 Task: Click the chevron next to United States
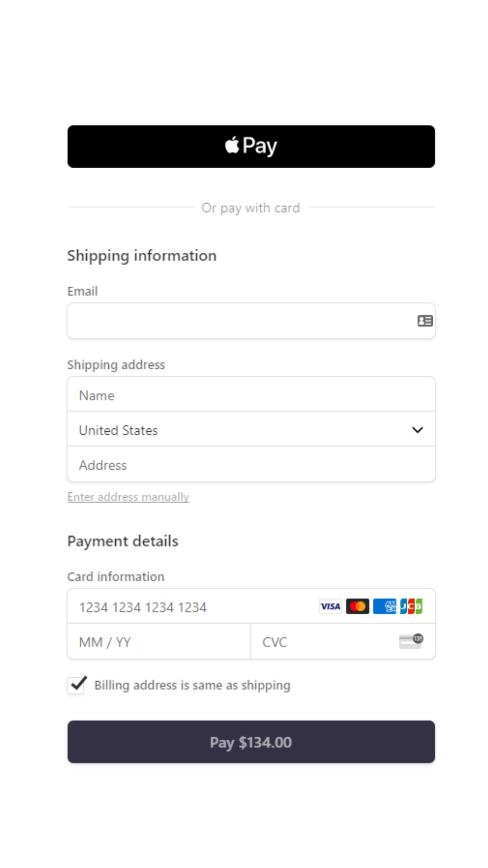pyautogui.click(x=417, y=430)
